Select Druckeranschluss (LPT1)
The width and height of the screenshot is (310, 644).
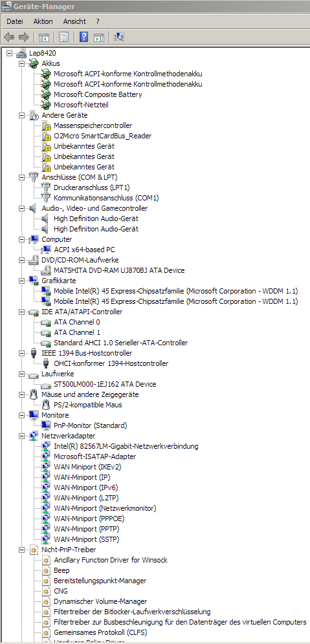(x=92, y=188)
